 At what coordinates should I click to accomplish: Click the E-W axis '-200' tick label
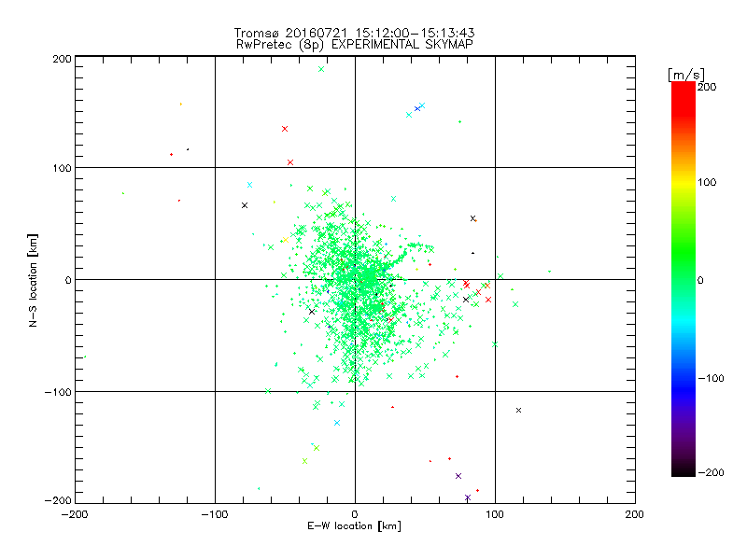pos(75,514)
